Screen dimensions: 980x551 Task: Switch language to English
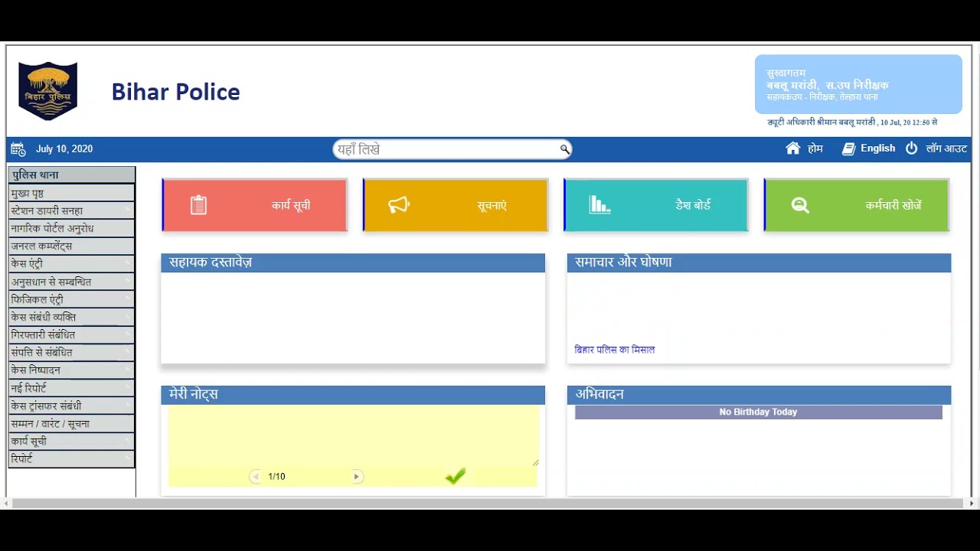[x=877, y=148]
